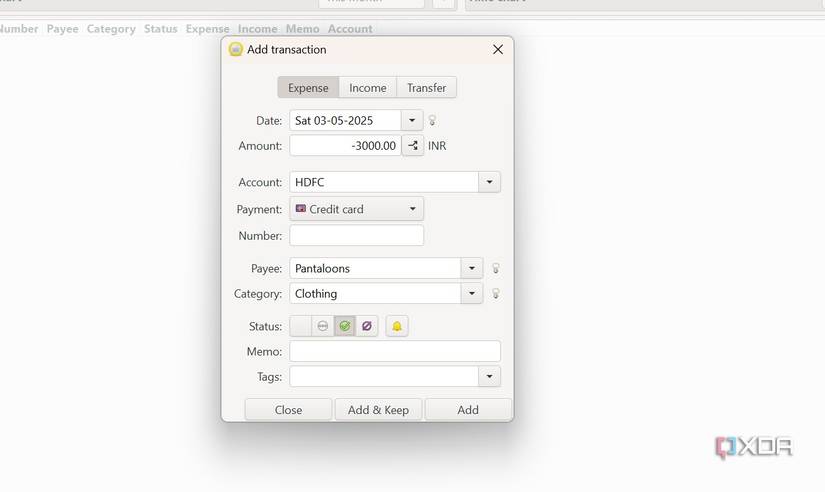Image resolution: width=825 pixels, height=492 pixels.
Task: Open the Date calendar dropdown
Action: [x=412, y=121]
